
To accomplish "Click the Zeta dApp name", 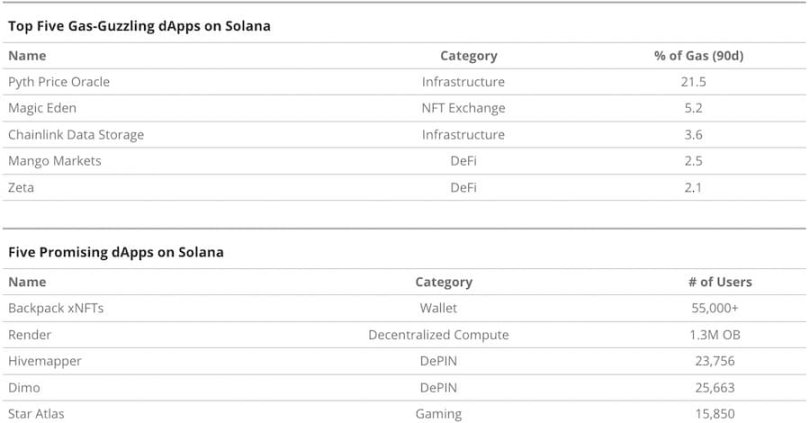I will [21, 187].
